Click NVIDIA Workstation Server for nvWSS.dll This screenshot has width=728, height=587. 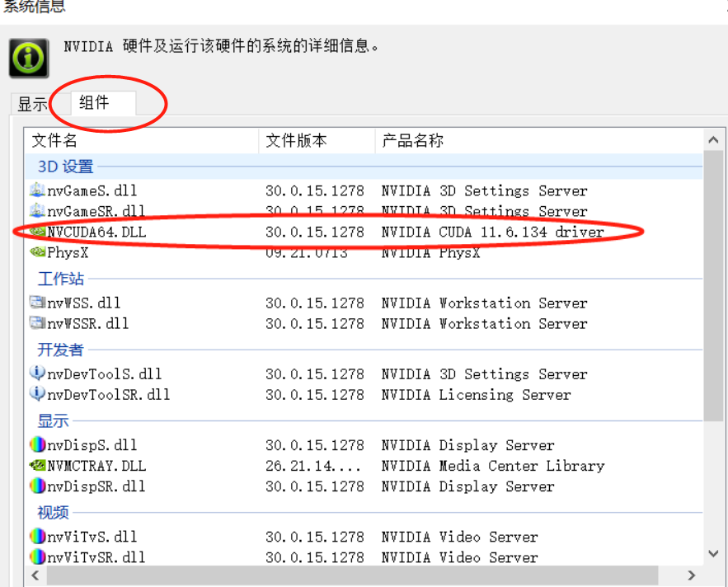(484, 303)
